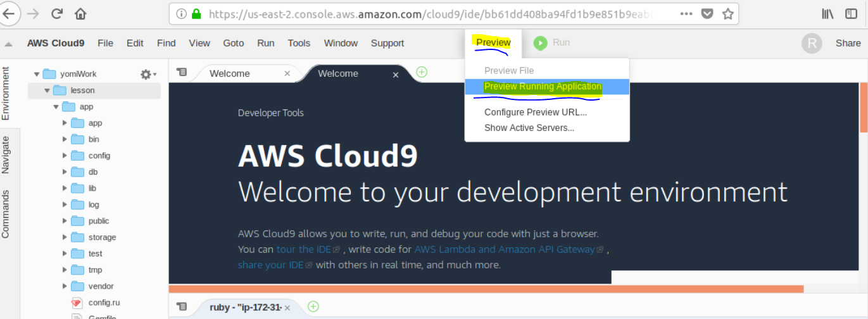Screen dimensions: 868x319
Task: Expand the nested app subfolder
Action: tap(65, 123)
